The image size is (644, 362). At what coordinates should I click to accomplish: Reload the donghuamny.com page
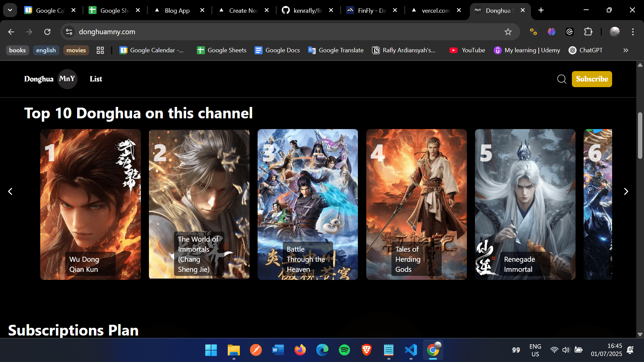[x=47, y=32]
